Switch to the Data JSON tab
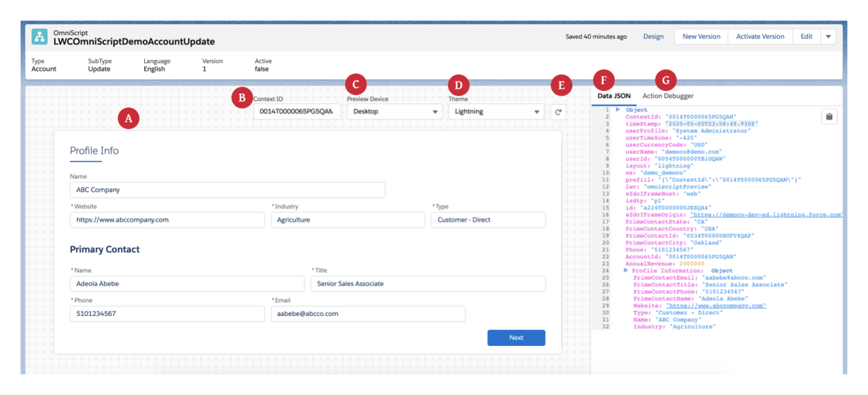Image resolution: width=868 pixels, height=395 pixels. tap(614, 96)
